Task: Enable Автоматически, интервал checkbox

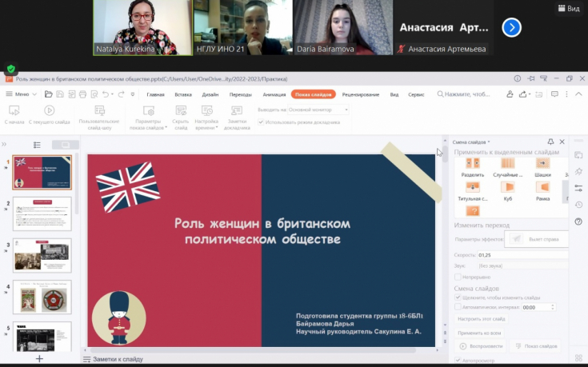Action: 458,307
